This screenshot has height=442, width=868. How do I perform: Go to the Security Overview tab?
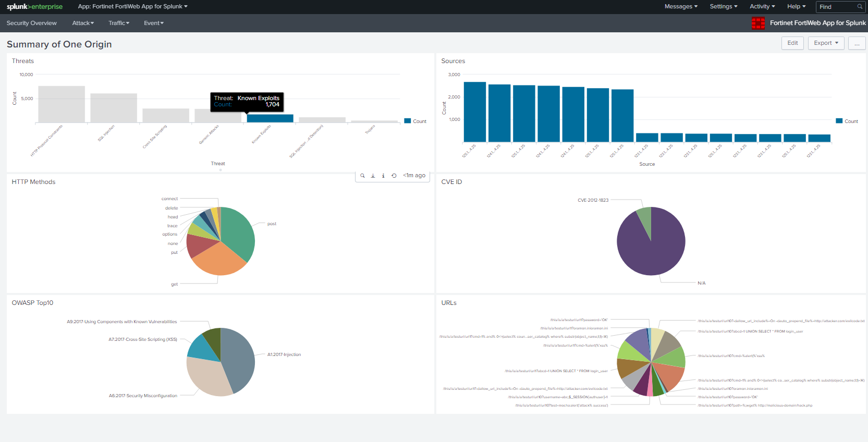click(x=32, y=23)
